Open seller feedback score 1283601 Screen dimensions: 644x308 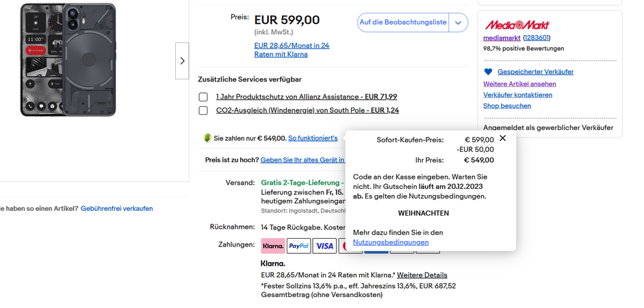[x=537, y=38]
